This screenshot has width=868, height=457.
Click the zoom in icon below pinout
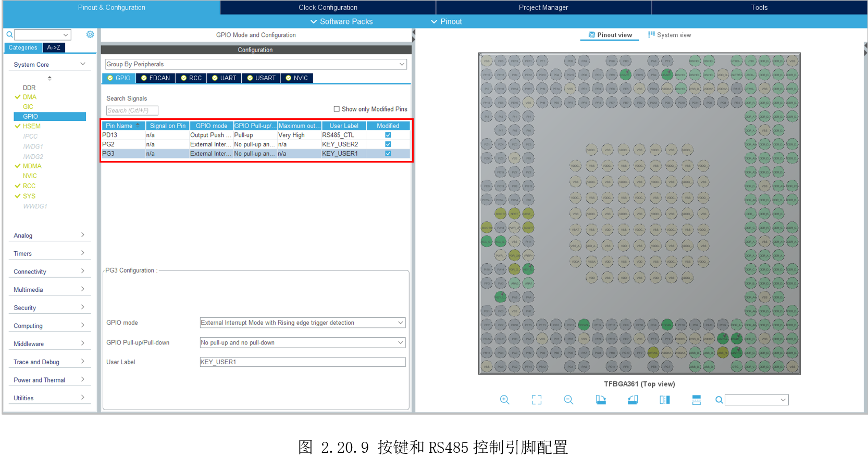pos(504,400)
